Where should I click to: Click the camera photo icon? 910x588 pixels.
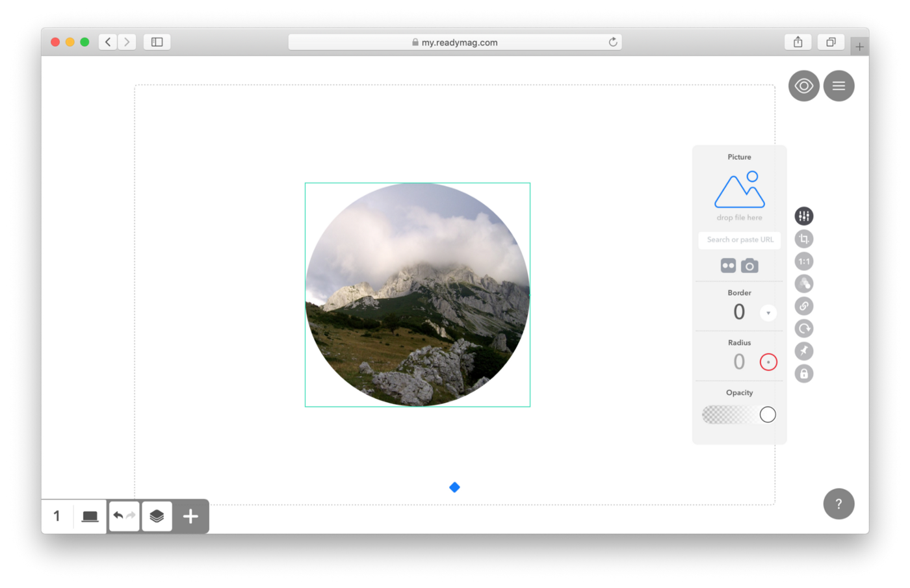[x=749, y=266]
